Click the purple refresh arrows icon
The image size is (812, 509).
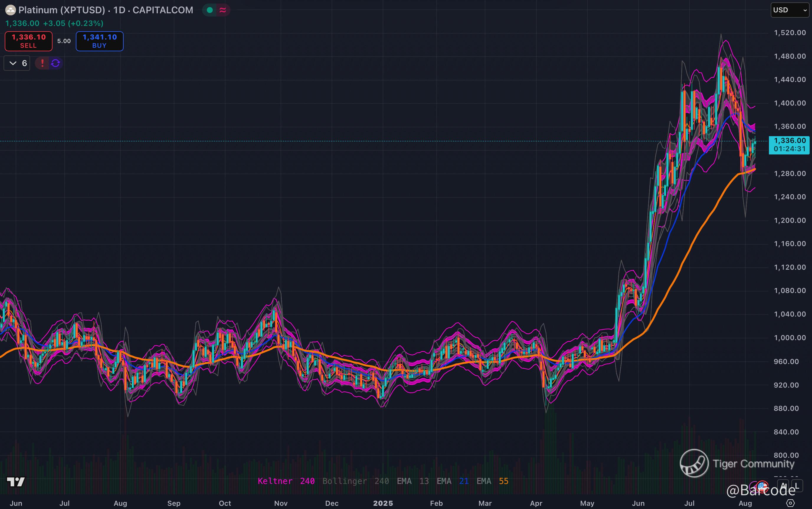click(x=55, y=63)
